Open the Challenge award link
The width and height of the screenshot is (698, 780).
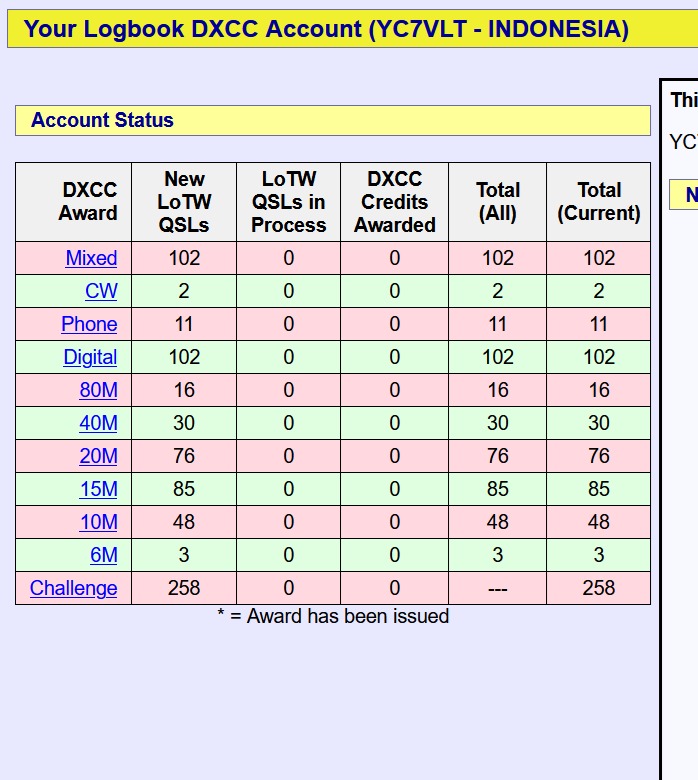coord(73,588)
